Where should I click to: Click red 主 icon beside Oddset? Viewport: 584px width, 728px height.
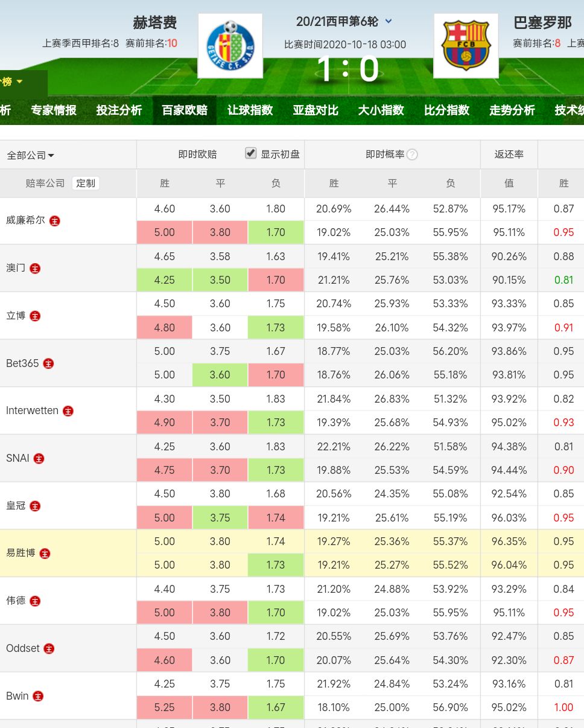point(49,649)
